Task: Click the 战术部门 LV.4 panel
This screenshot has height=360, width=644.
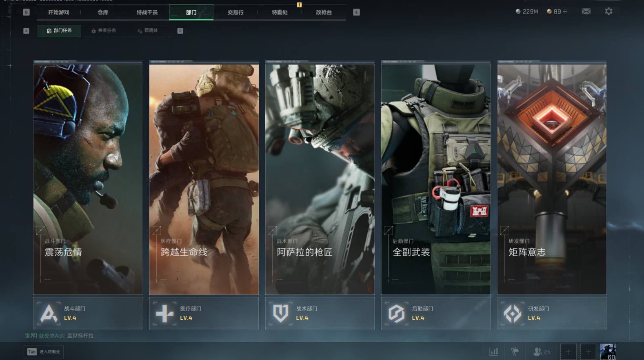Action: coord(320,313)
